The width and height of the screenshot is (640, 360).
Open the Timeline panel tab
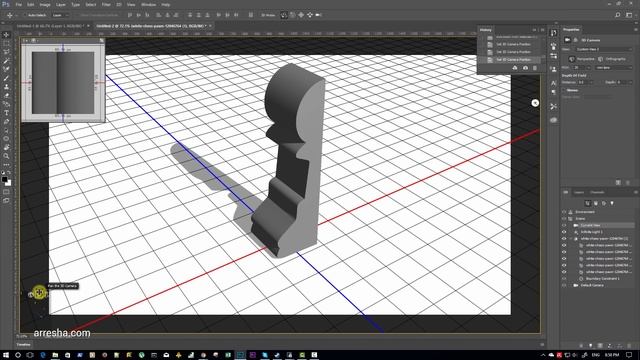coord(23,344)
